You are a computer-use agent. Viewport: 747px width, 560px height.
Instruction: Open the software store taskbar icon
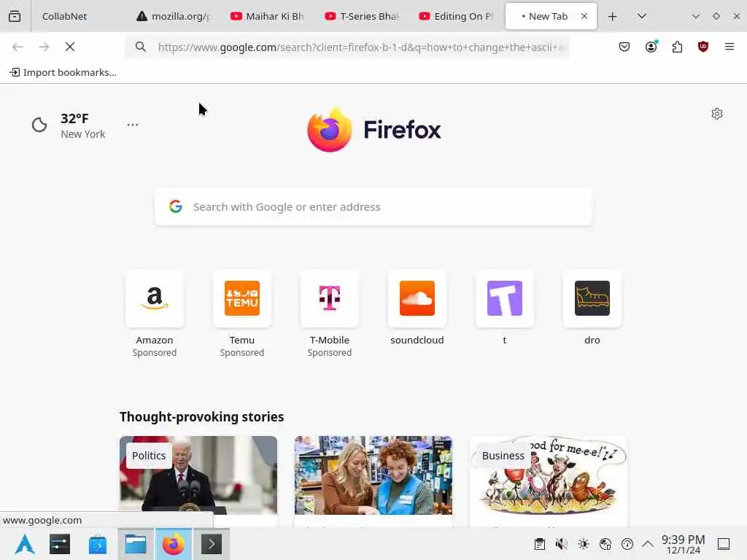tap(98, 544)
